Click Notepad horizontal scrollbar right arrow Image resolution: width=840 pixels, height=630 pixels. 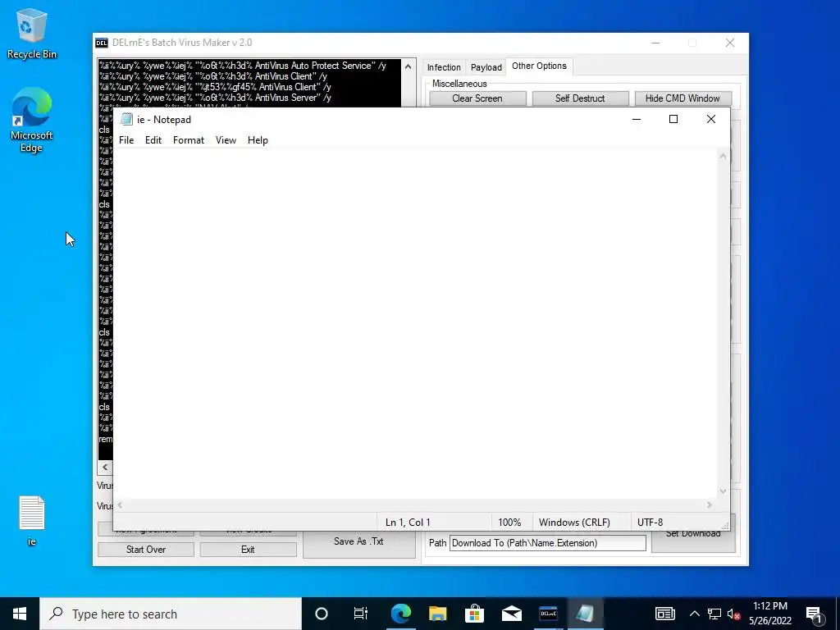[x=710, y=504]
